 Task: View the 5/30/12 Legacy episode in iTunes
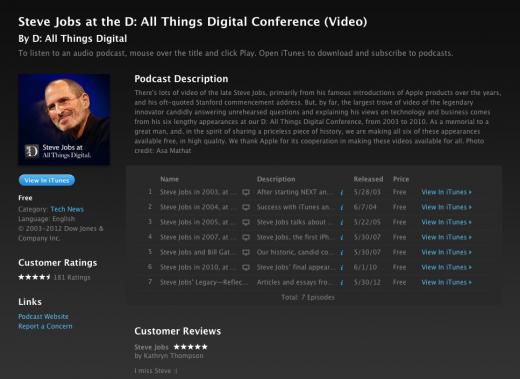click(x=446, y=282)
